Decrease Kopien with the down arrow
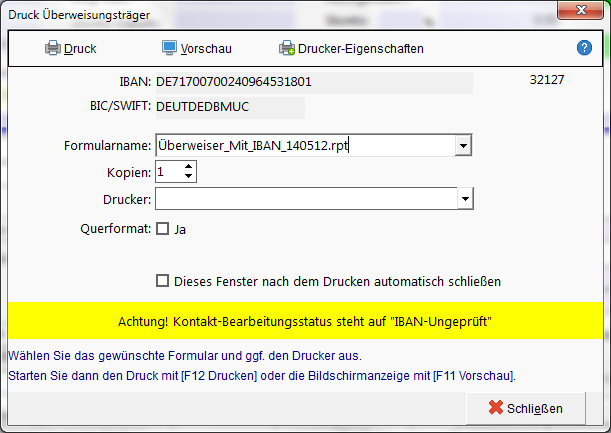 [x=189, y=176]
